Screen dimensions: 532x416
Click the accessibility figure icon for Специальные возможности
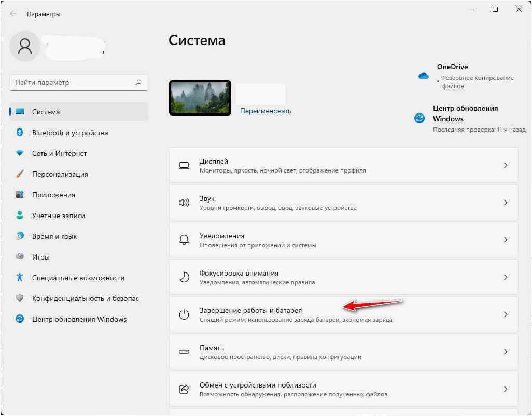coord(20,277)
